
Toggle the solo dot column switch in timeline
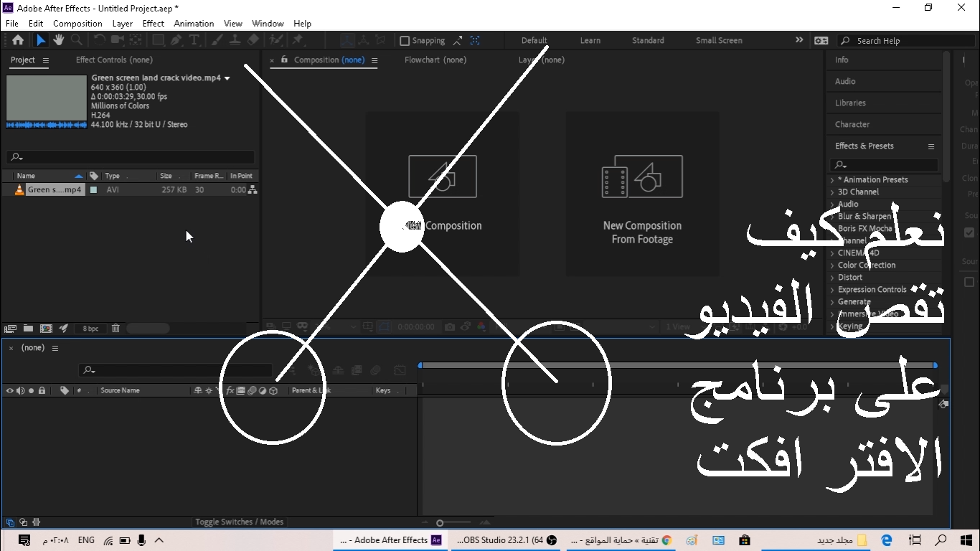pos(31,391)
